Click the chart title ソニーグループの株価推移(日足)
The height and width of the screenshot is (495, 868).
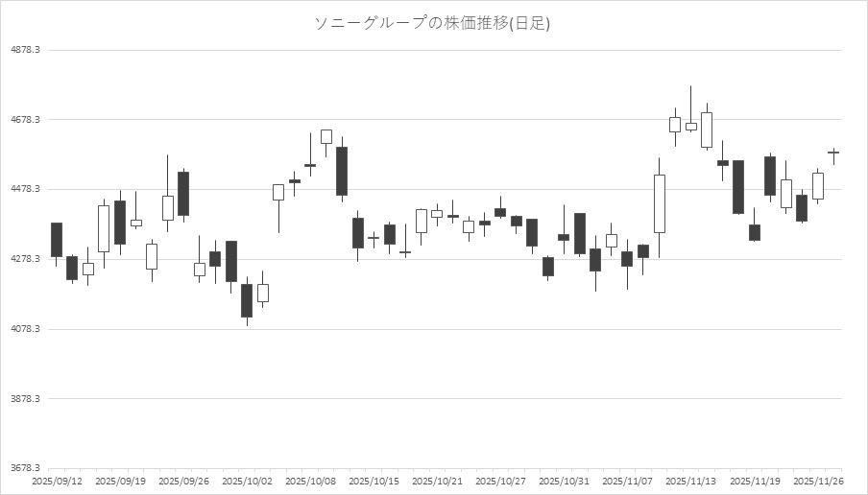(x=433, y=23)
